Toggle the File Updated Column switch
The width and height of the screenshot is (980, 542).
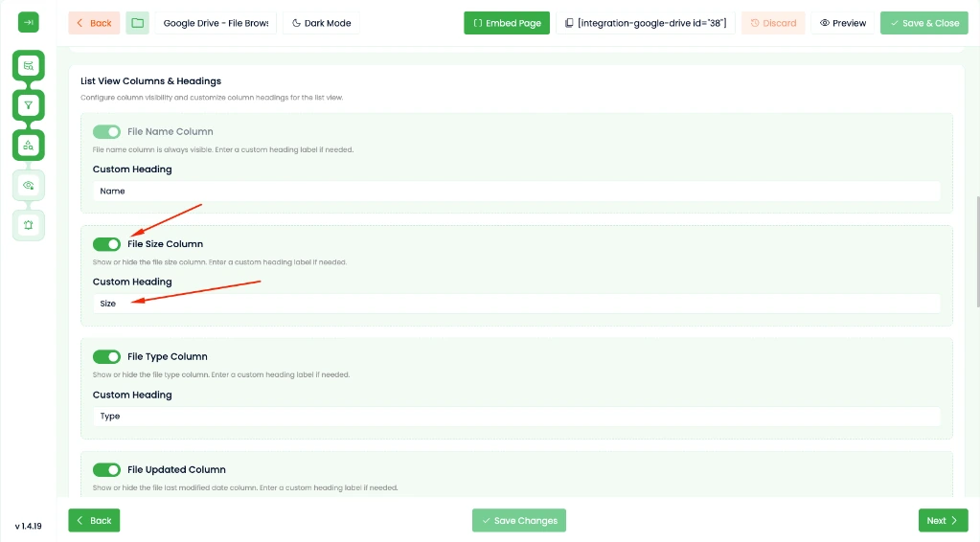point(106,469)
